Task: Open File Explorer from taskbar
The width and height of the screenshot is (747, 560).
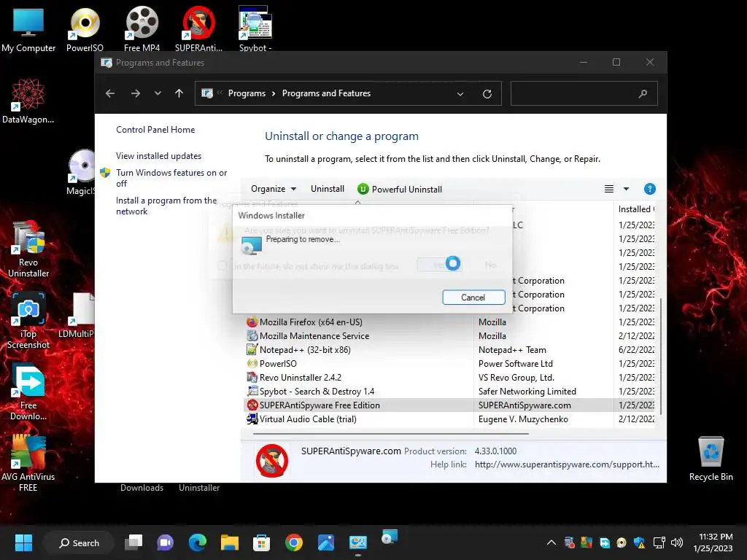Action: pos(230,542)
